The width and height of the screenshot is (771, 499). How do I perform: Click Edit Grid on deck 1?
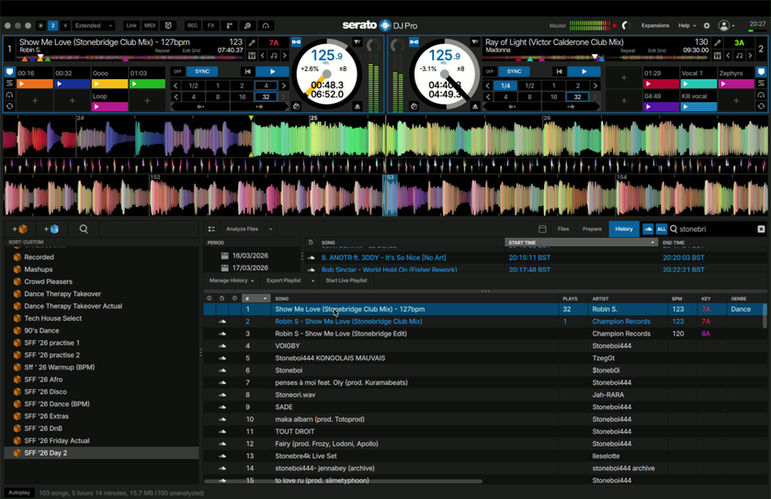coord(191,51)
